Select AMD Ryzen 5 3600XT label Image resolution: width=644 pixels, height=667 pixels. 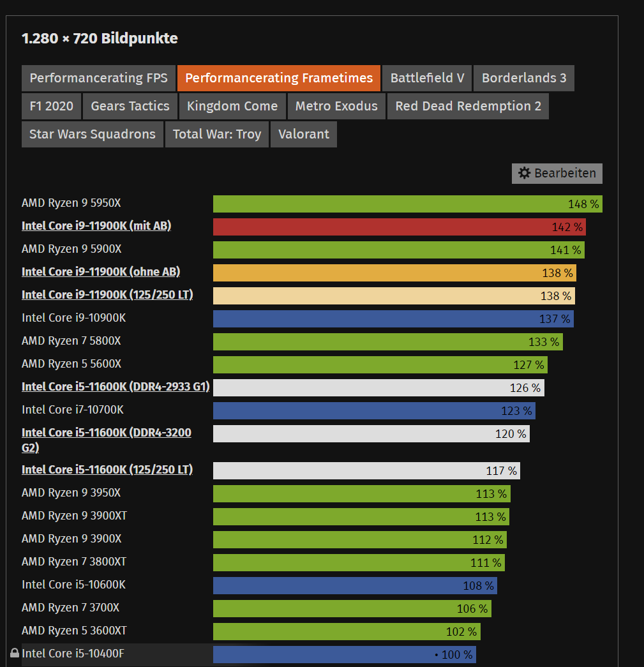tap(74, 630)
